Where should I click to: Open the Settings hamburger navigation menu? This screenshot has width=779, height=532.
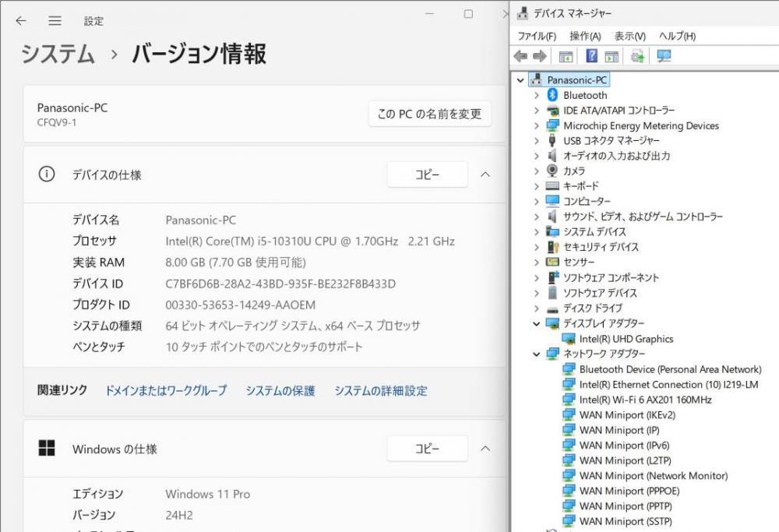pyautogui.click(x=55, y=20)
